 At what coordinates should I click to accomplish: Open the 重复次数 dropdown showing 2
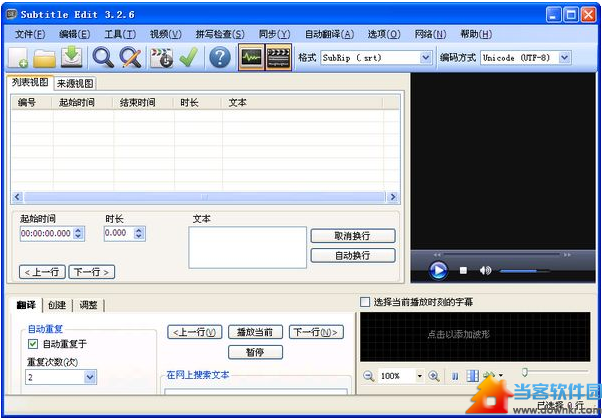tap(89, 377)
